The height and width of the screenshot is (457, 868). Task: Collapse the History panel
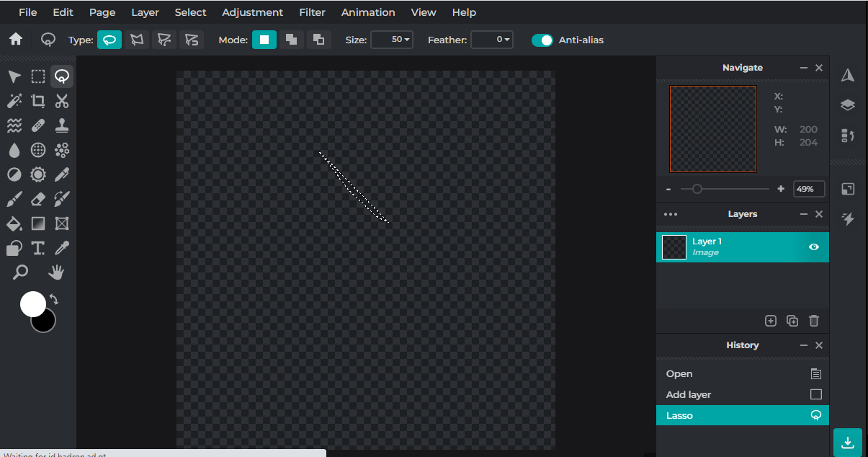coord(804,345)
